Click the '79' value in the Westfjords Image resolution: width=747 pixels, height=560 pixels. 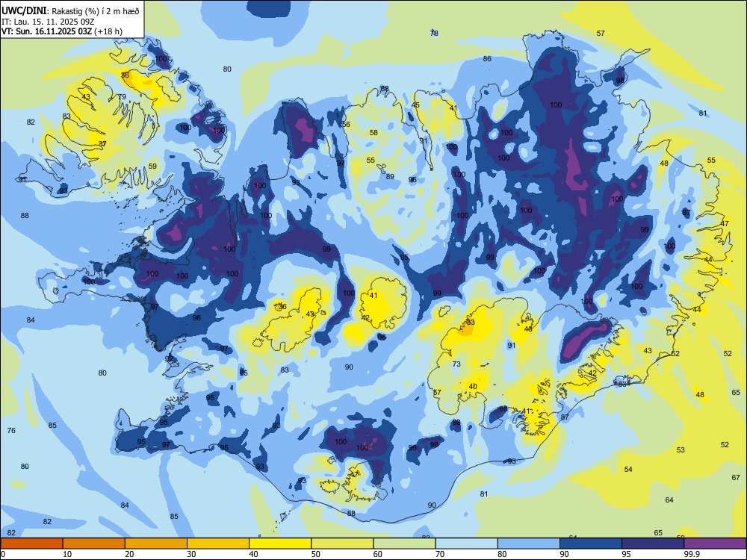pyautogui.click(x=122, y=97)
